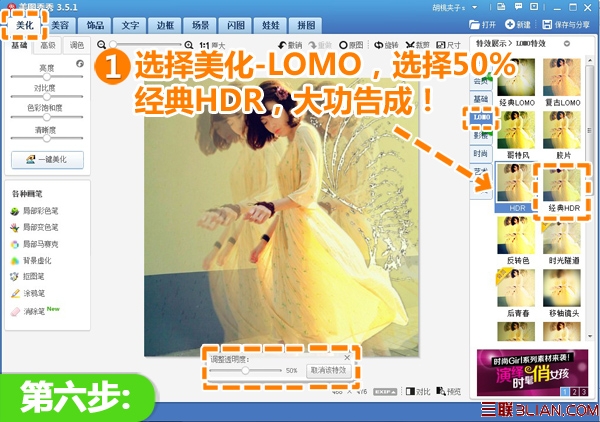
Task: Open the 边框 frames tab
Action: click(166, 26)
